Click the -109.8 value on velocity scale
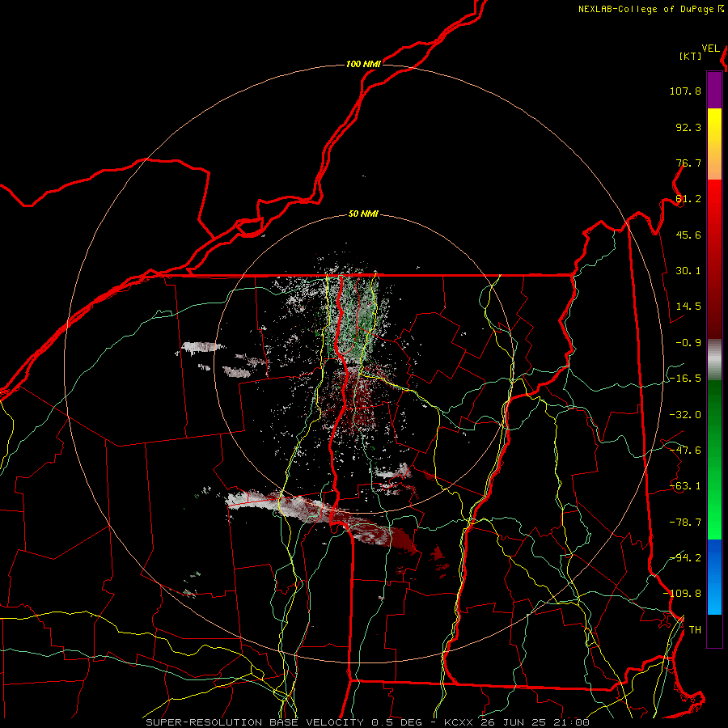The width and height of the screenshot is (728, 728). click(x=682, y=594)
